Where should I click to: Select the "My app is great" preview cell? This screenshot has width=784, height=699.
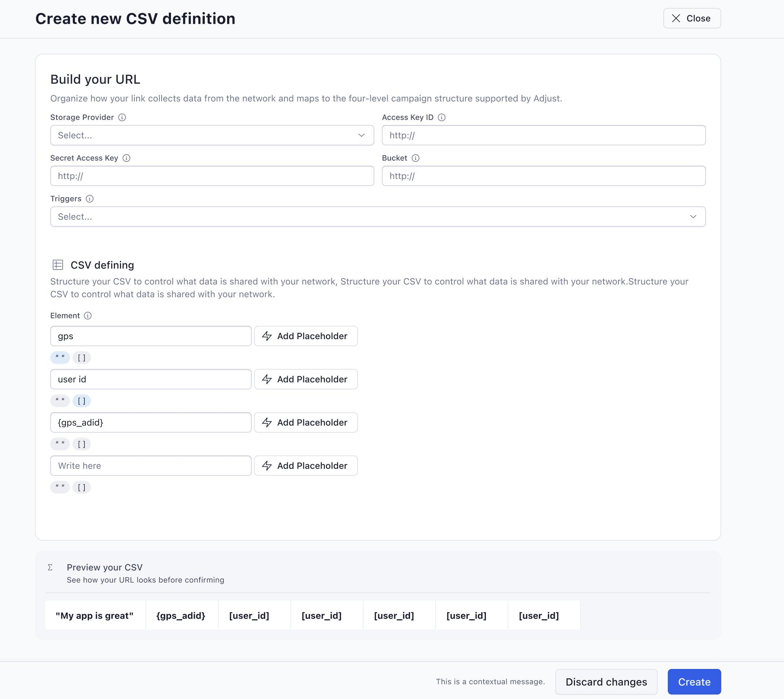click(x=95, y=616)
